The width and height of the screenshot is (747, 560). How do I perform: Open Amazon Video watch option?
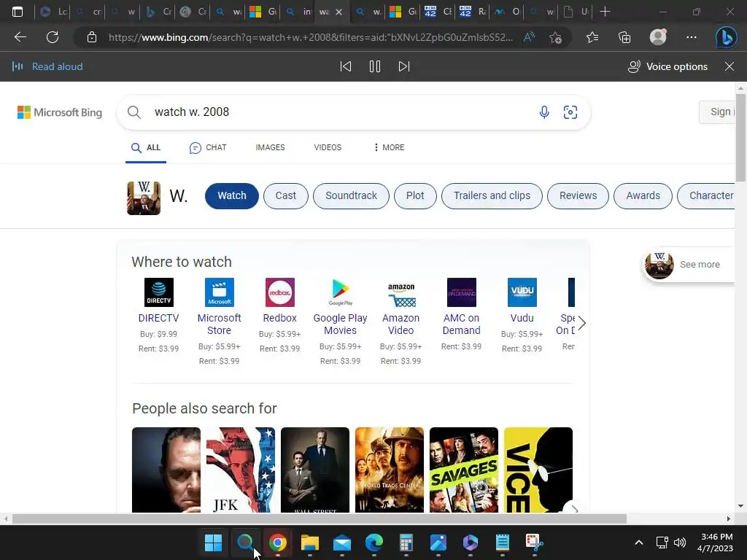pyautogui.click(x=400, y=322)
